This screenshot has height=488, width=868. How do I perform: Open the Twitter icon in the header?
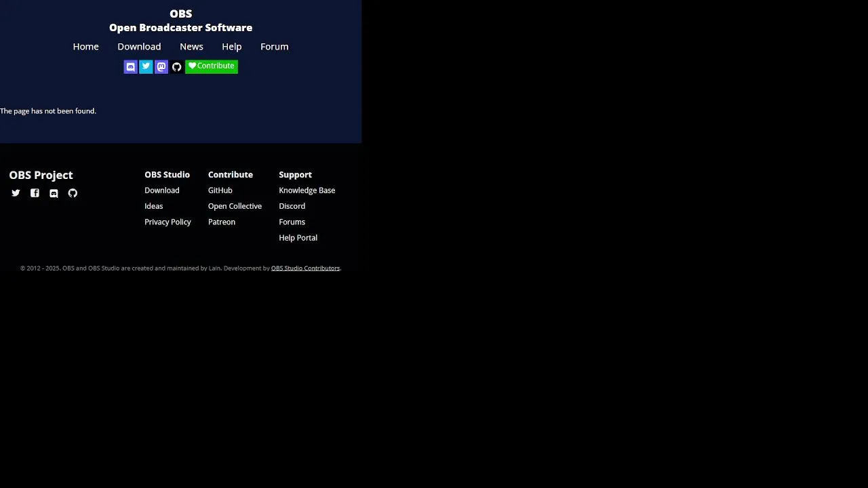point(146,66)
